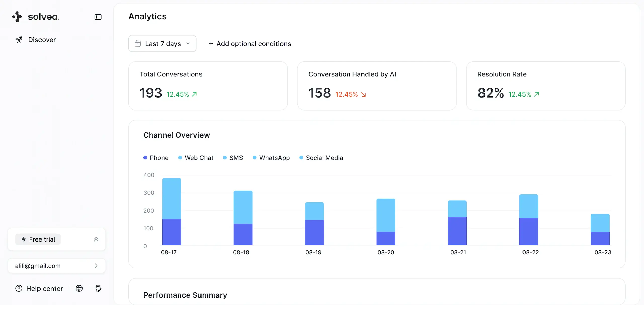Image resolution: width=644 pixels, height=310 pixels.
Task: Click the Total Conversations up-trend arrow
Action: point(194,94)
